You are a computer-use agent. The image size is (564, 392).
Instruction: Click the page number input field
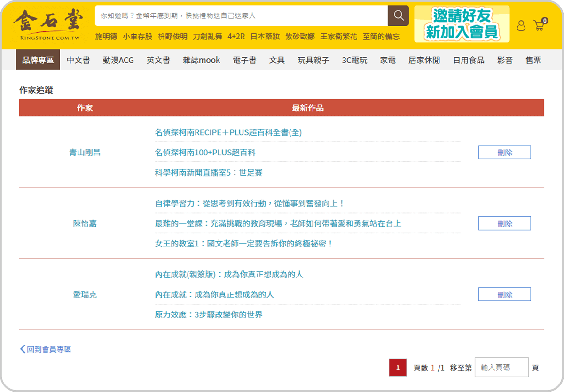pos(501,368)
